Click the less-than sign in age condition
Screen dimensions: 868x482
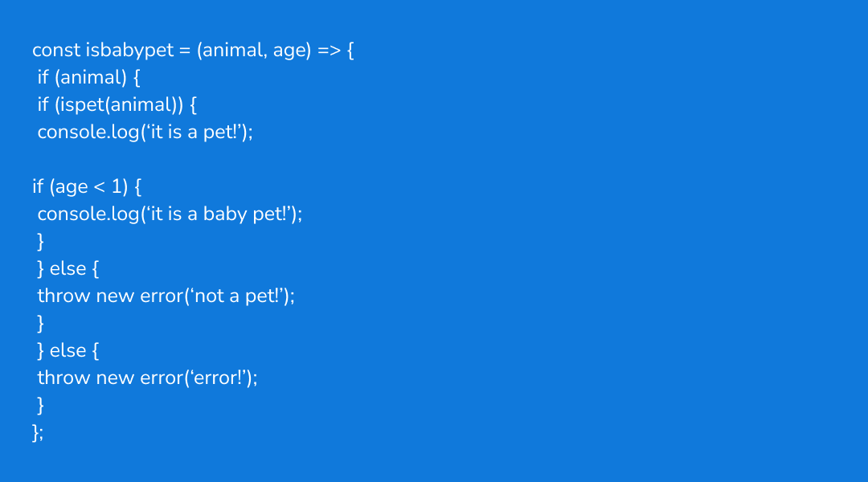99,187
